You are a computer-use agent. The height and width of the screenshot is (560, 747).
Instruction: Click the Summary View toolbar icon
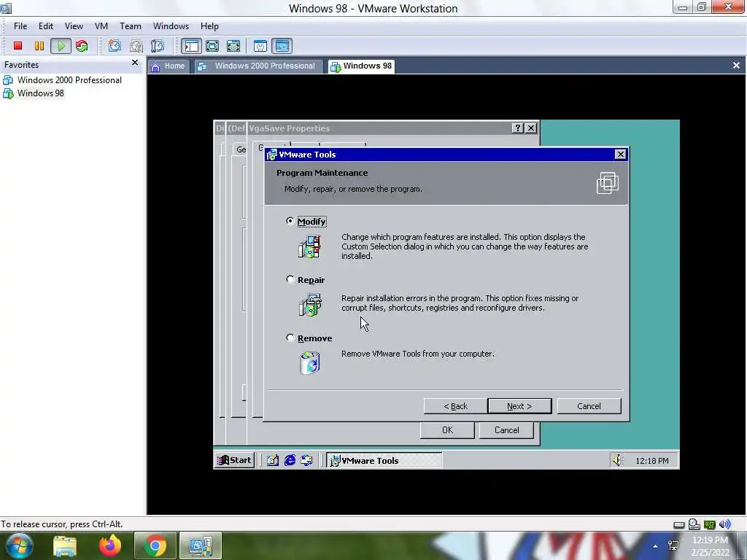point(260,46)
